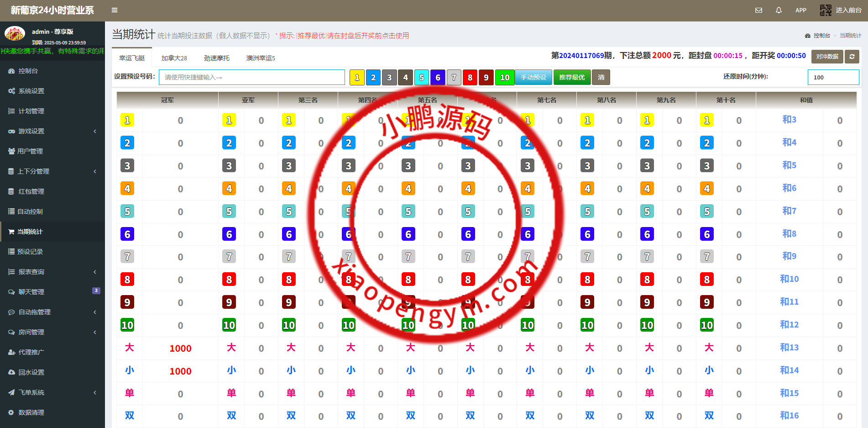This screenshot has width=868, height=428.
Task: Open the mail envelope icon
Action: (758, 10)
